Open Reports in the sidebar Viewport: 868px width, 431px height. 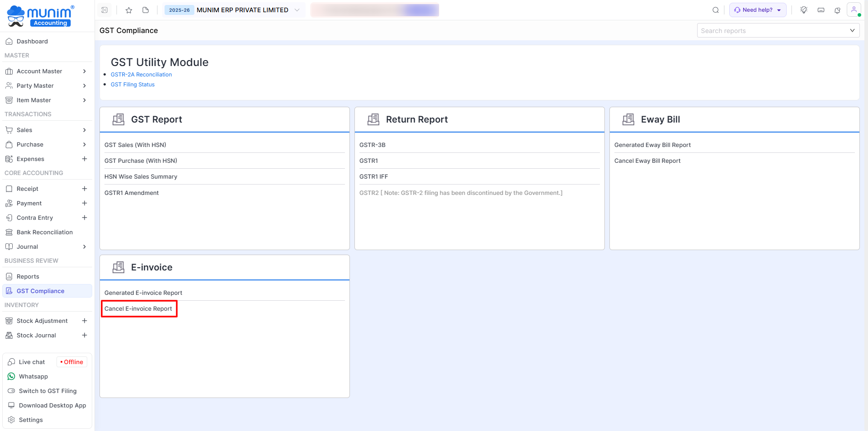pyautogui.click(x=28, y=276)
